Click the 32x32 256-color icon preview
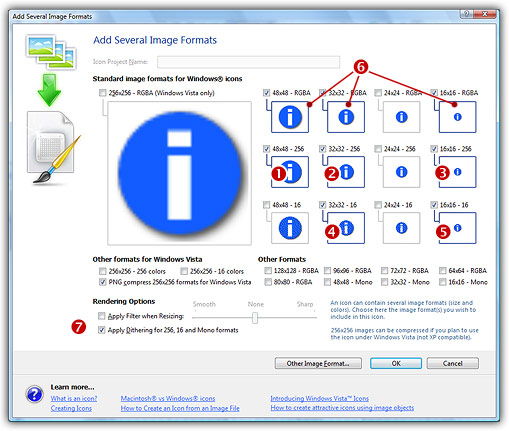 (346, 172)
